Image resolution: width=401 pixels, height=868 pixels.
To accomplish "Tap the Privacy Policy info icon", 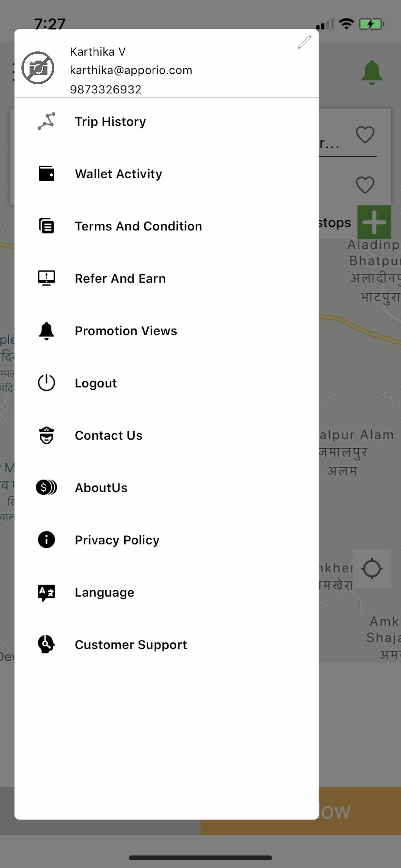I will pyautogui.click(x=46, y=540).
